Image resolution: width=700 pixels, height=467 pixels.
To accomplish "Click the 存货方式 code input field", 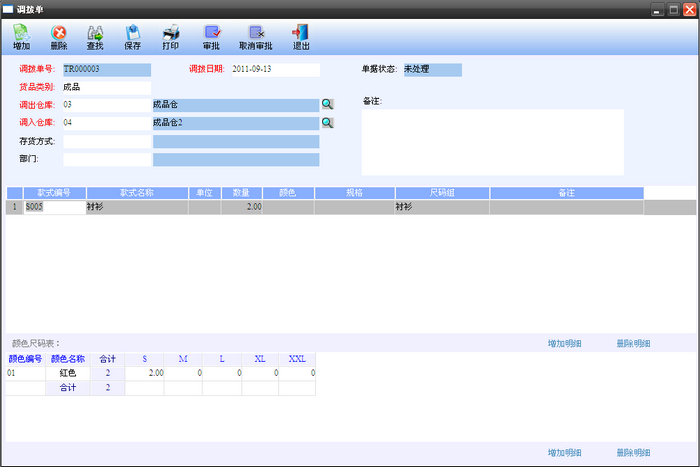I will click(x=106, y=141).
